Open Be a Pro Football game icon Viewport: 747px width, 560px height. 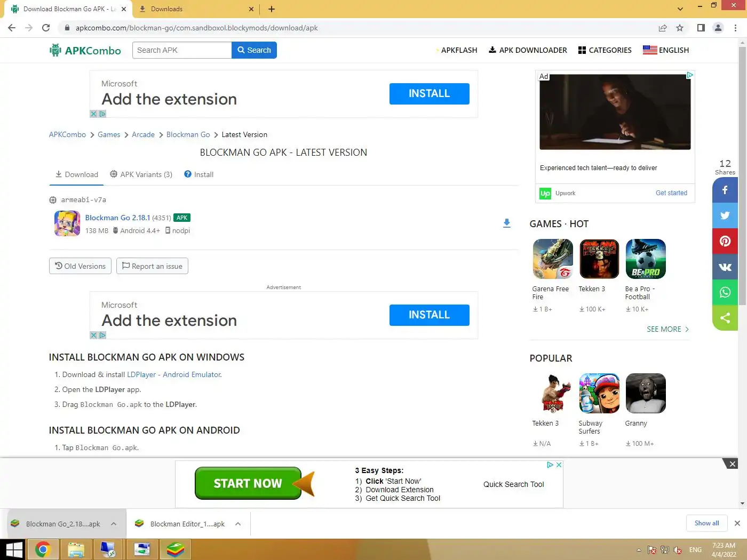click(x=646, y=259)
